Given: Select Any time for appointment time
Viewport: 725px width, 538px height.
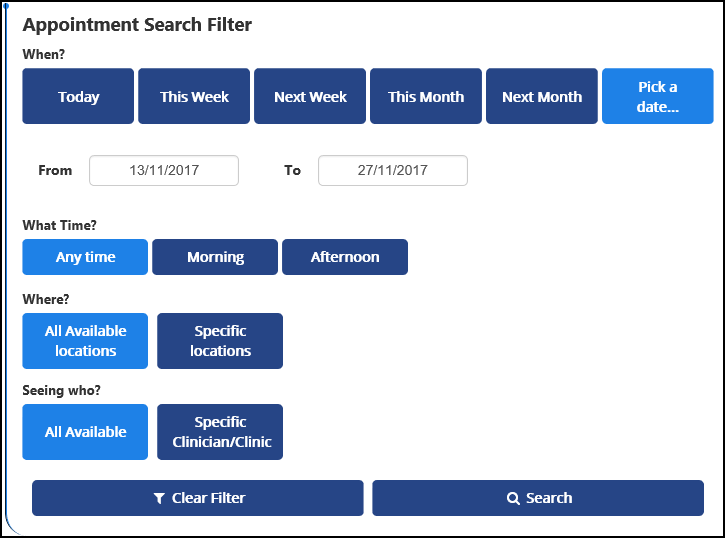Looking at the screenshot, I should click(85, 257).
